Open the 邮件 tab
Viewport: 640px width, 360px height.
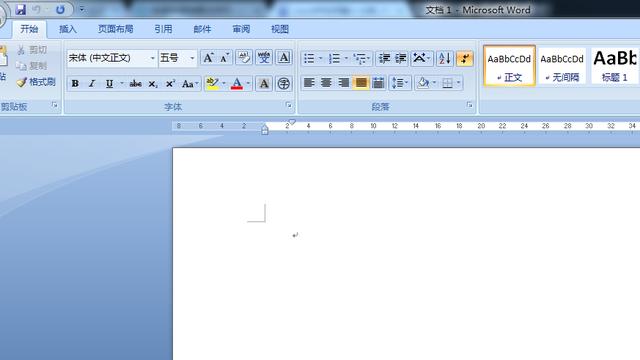tap(202, 29)
